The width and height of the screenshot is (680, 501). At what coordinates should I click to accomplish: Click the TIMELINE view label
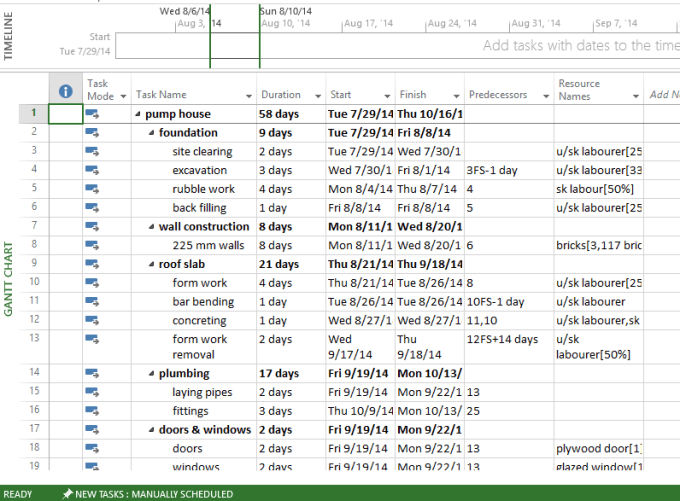tap(8, 36)
